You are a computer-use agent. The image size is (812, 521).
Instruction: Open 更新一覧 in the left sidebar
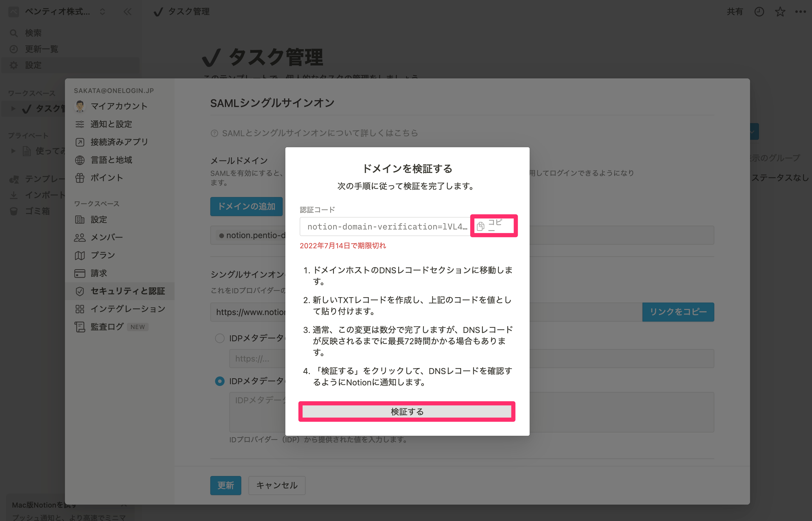[x=42, y=49]
